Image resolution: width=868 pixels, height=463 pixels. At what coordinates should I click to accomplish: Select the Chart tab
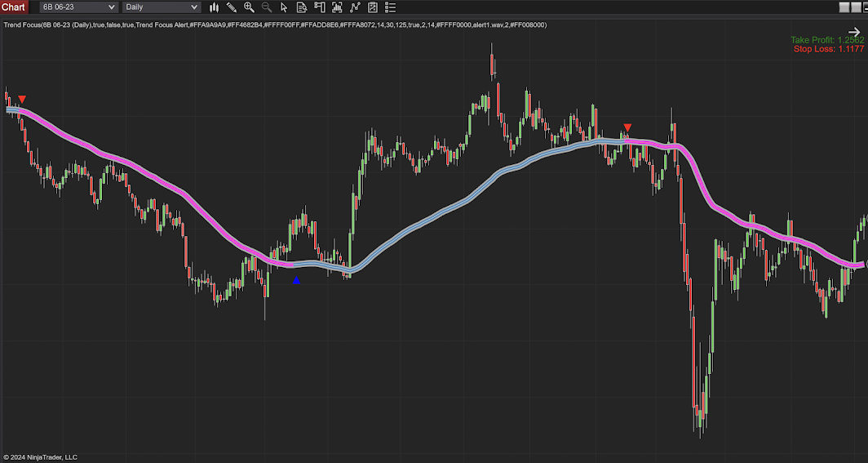click(x=14, y=7)
